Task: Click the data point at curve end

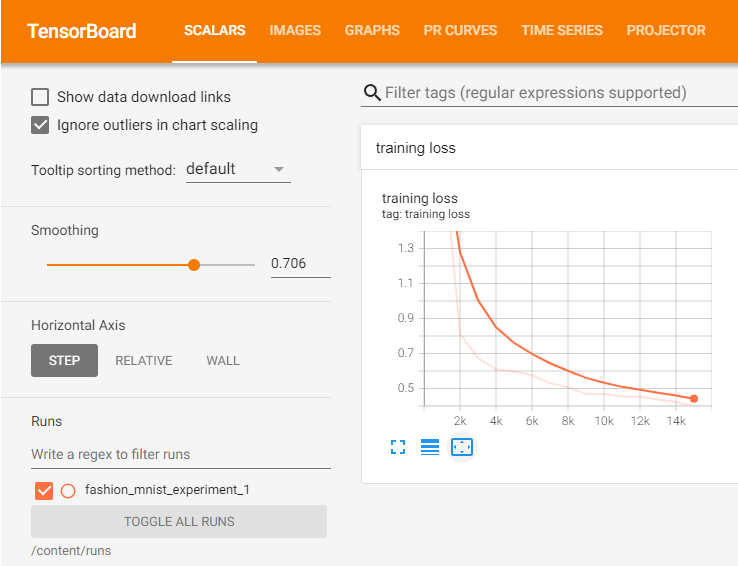Action: 694,399
